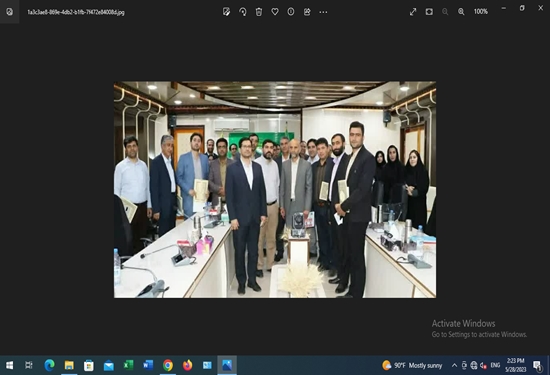
Task: Enter full screen with diagonal arrows icon
Action: point(413,12)
